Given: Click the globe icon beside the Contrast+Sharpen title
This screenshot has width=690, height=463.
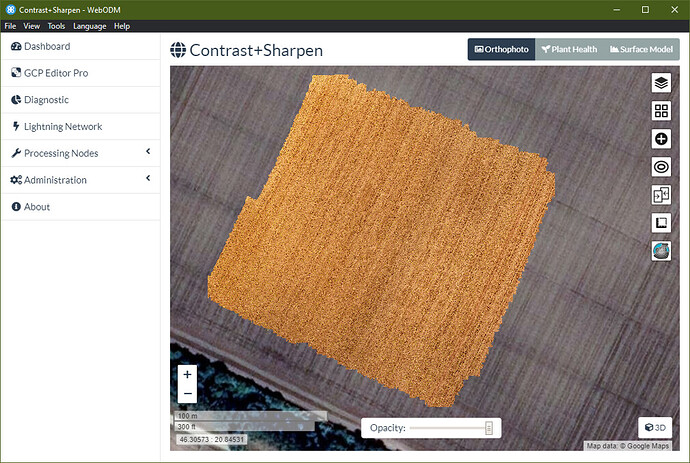Looking at the screenshot, I should tap(178, 50).
